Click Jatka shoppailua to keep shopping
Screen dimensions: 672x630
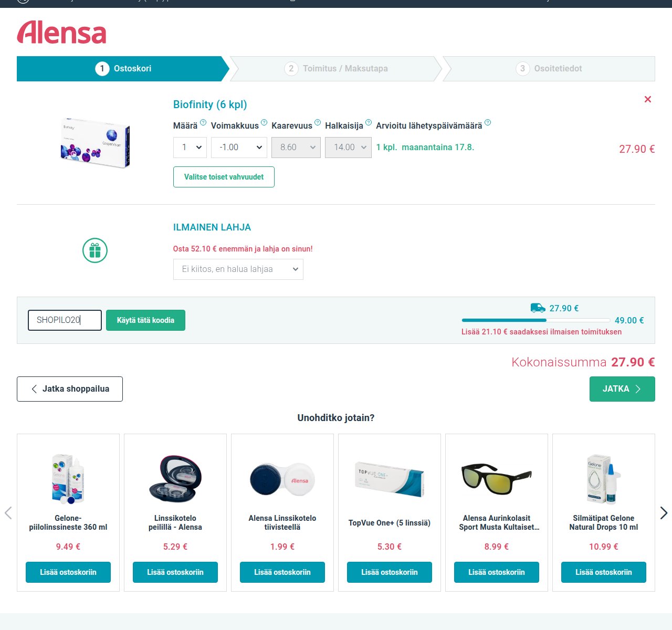[x=70, y=389]
